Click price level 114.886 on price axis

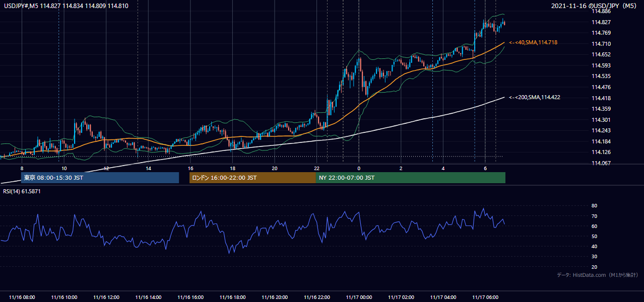(601, 11)
